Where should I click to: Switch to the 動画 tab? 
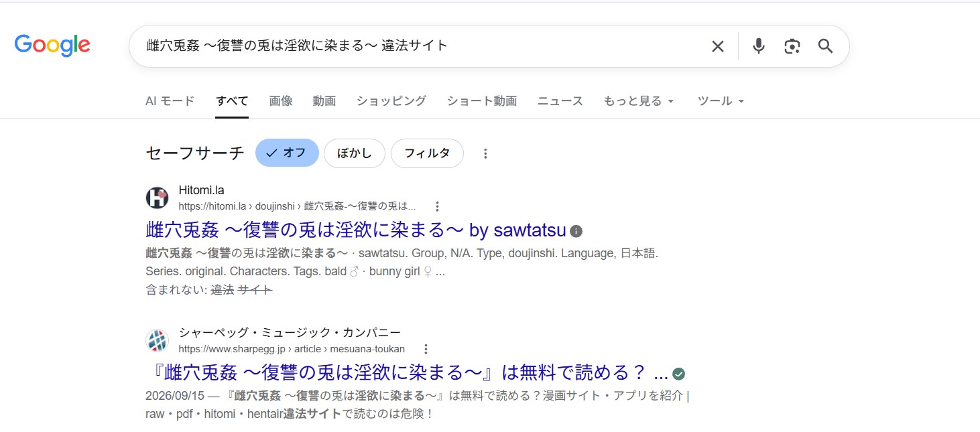(x=324, y=101)
